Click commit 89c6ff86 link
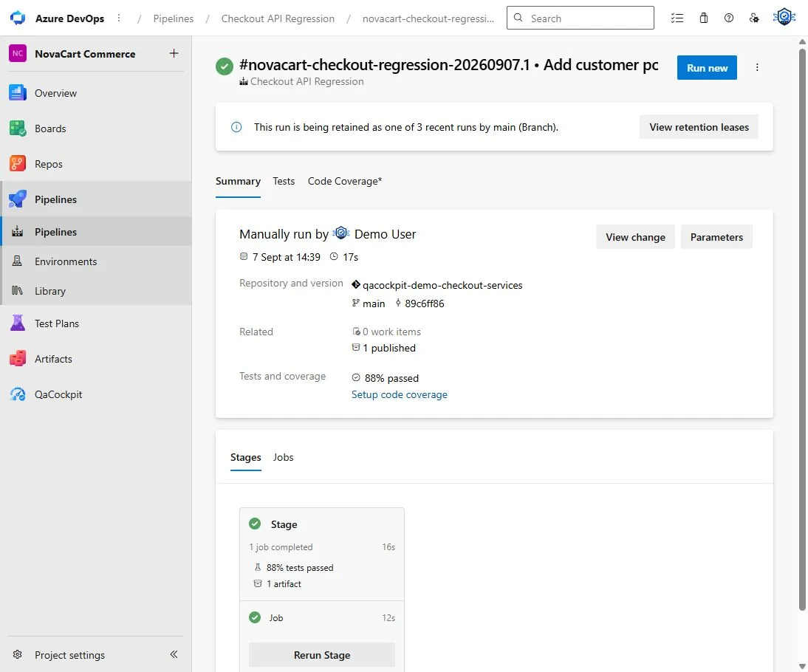The height and width of the screenshot is (672, 808). 424,304
